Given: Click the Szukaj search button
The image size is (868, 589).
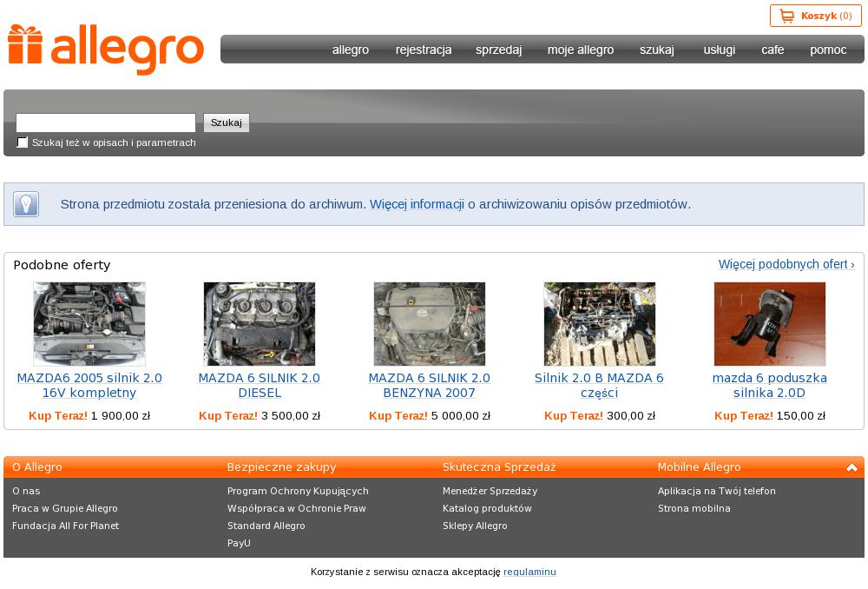Looking at the screenshot, I should pyautogui.click(x=227, y=122).
